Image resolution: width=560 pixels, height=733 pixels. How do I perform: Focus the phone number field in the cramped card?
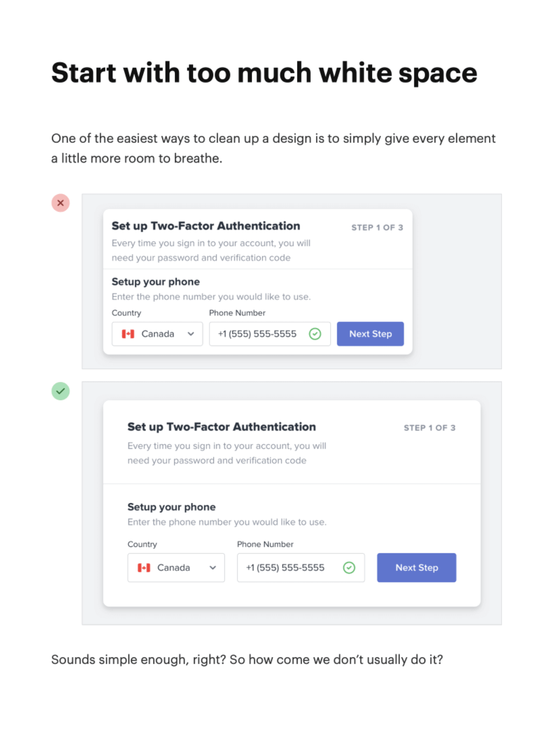[259, 334]
